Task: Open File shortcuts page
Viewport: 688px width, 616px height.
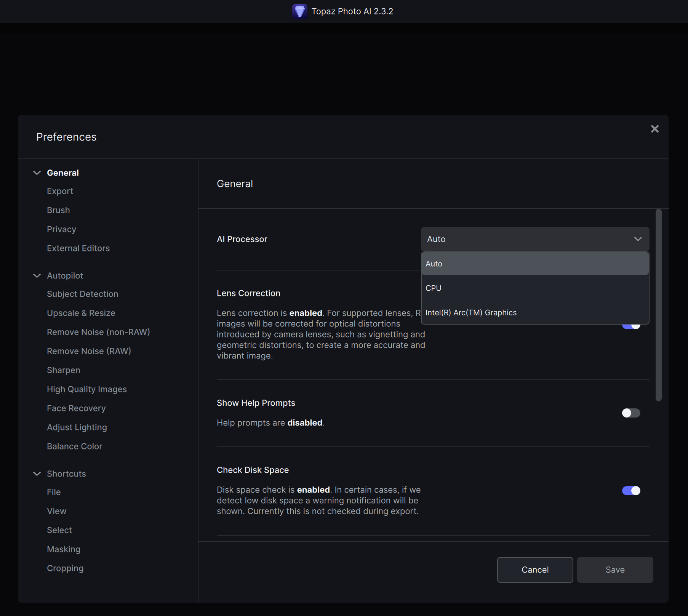Action: [x=54, y=492]
